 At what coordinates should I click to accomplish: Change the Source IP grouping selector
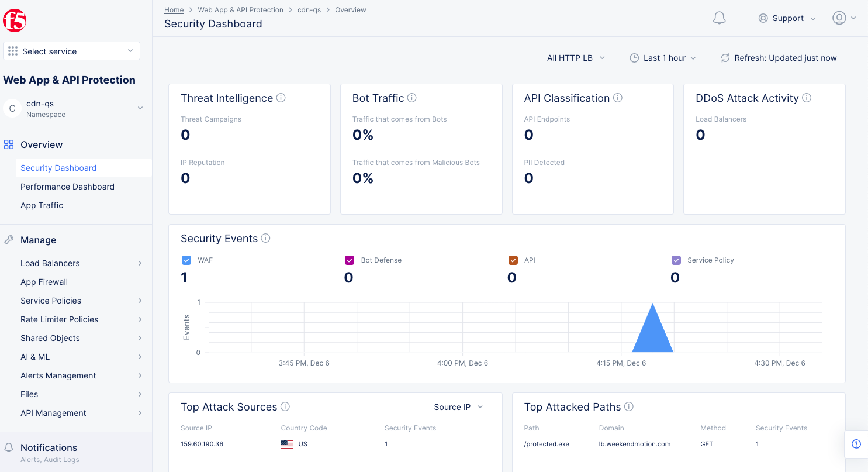[458, 406]
